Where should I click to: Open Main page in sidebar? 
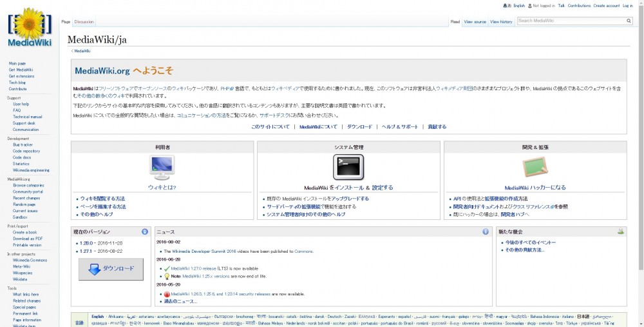(x=17, y=64)
